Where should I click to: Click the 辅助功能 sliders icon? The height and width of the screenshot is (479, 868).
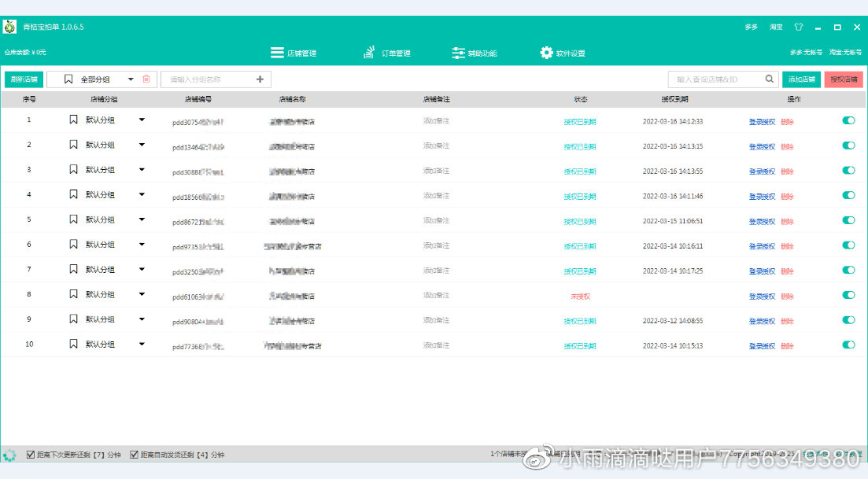[458, 52]
